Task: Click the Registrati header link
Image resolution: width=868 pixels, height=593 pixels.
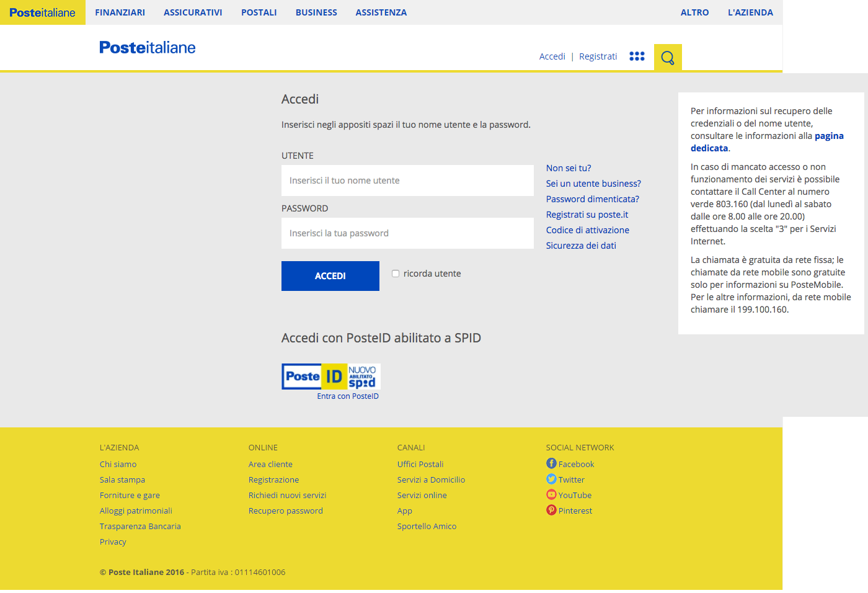Action: 598,56
